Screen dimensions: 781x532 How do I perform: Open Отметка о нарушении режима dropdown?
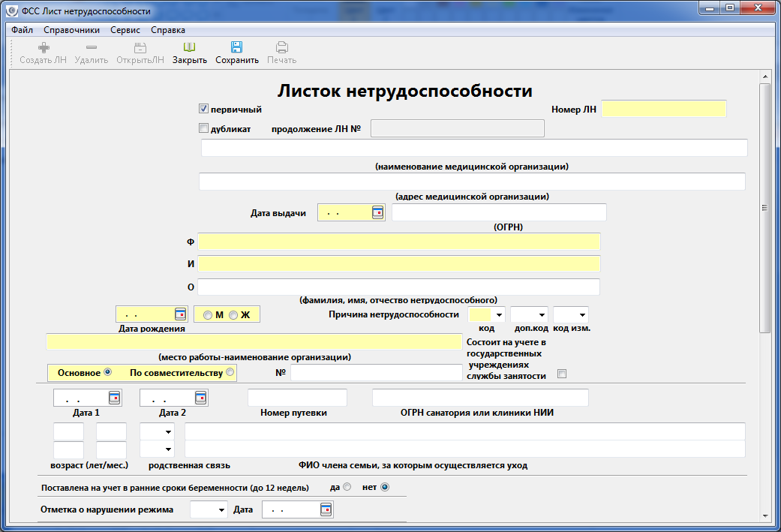(221, 510)
